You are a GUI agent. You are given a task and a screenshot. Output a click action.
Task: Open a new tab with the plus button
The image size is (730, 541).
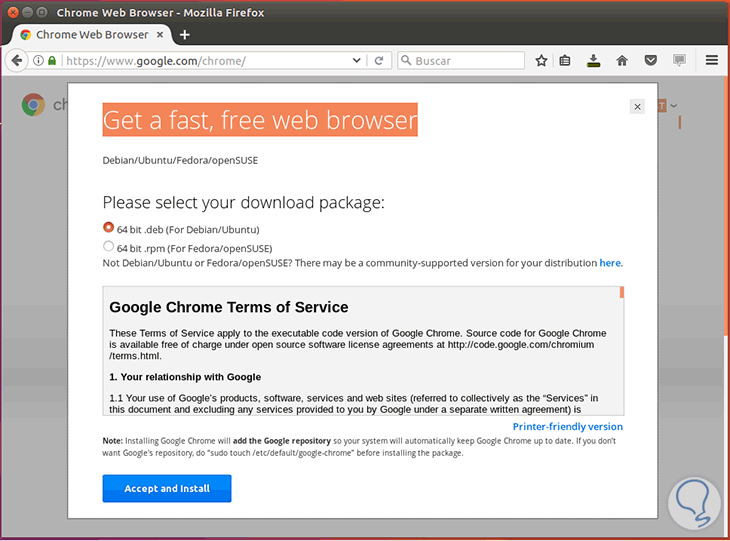coord(185,34)
